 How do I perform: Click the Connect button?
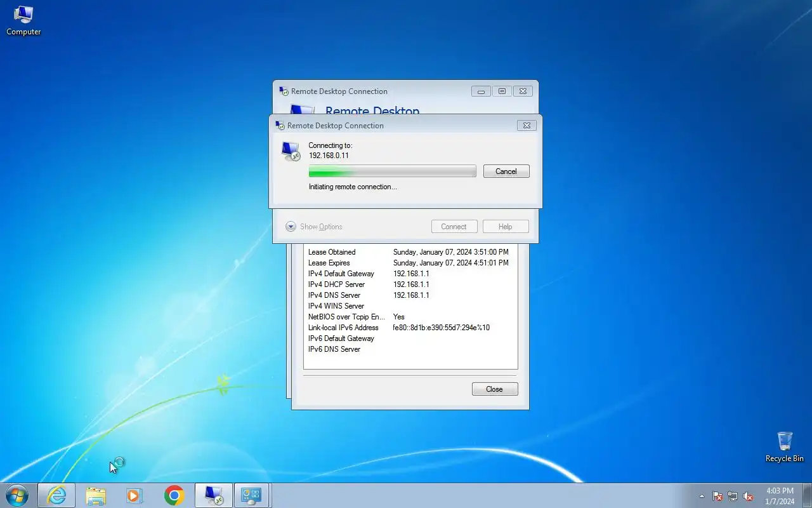[454, 227]
